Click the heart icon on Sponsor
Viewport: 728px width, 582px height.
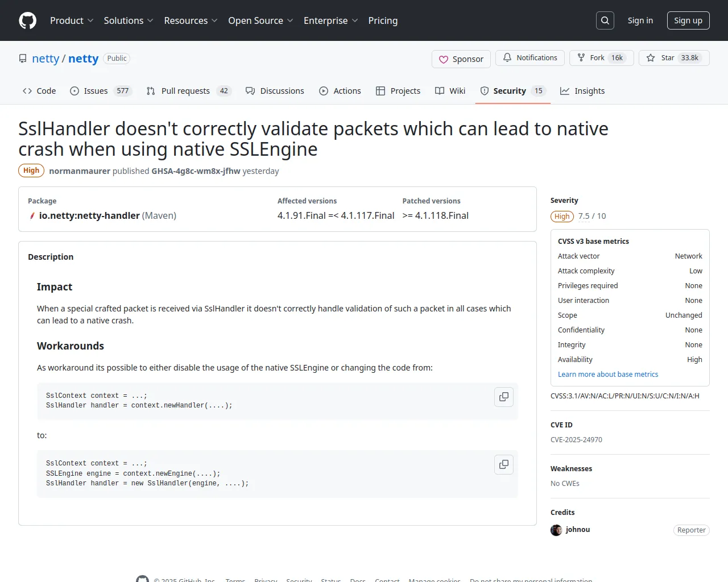[444, 59]
